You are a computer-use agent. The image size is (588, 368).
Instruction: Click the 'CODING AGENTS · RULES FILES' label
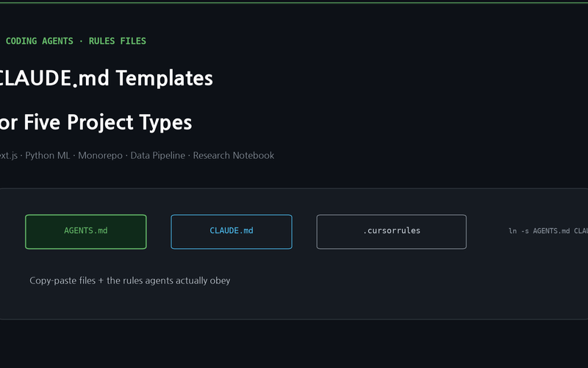pos(76,41)
